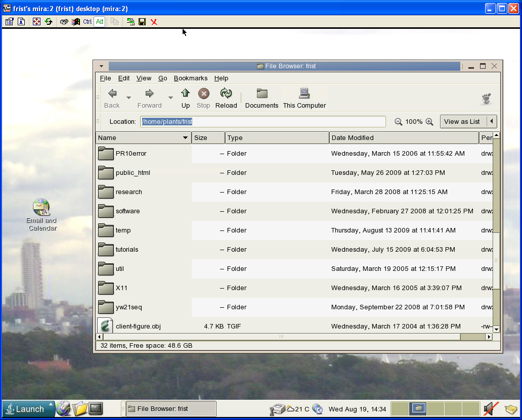Click the zoom in magnifier icon
The image size is (522, 420).
429,122
